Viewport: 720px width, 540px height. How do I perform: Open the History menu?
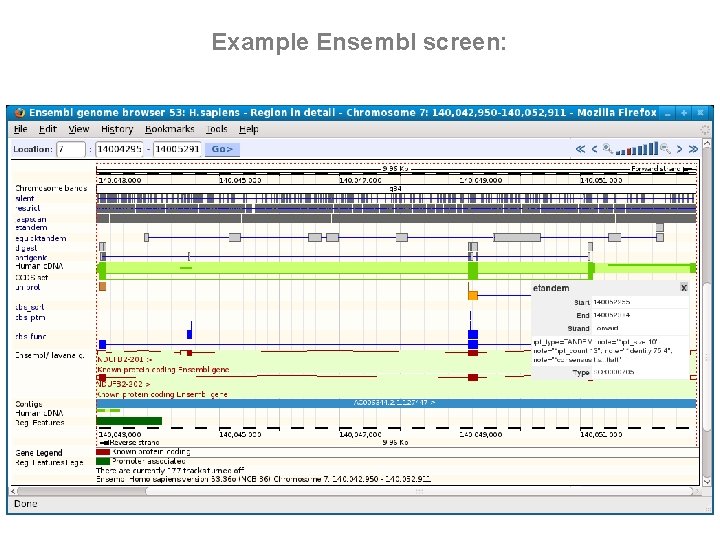(x=117, y=129)
